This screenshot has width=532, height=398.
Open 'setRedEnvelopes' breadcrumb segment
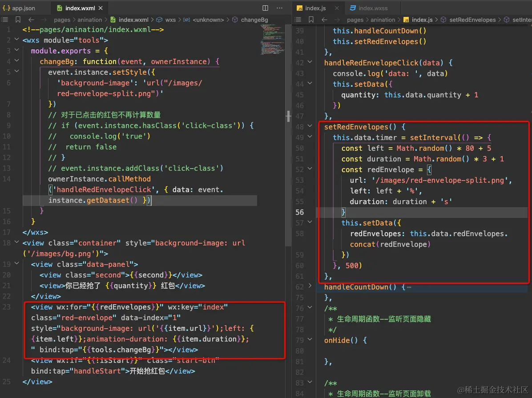pos(473,20)
